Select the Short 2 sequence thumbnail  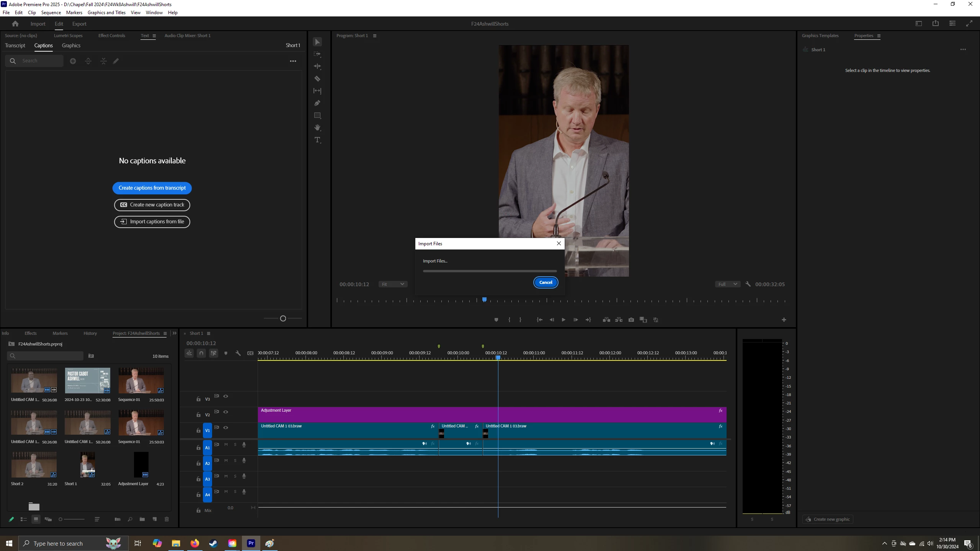pyautogui.click(x=34, y=465)
